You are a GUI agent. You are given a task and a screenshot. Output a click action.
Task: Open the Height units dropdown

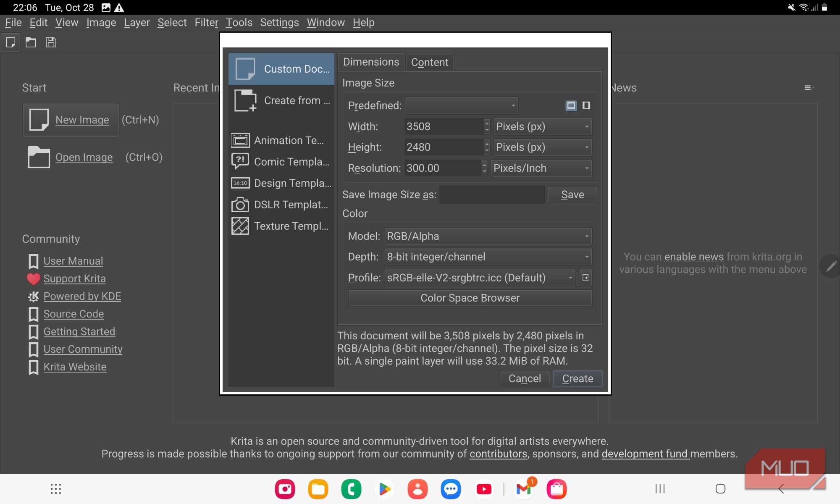click(542, 147)
